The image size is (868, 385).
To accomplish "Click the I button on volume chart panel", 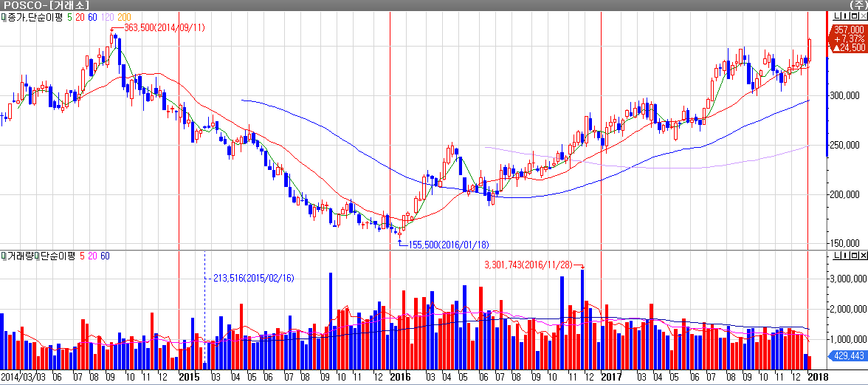I will pyautogui.click(x=844, y=256).
